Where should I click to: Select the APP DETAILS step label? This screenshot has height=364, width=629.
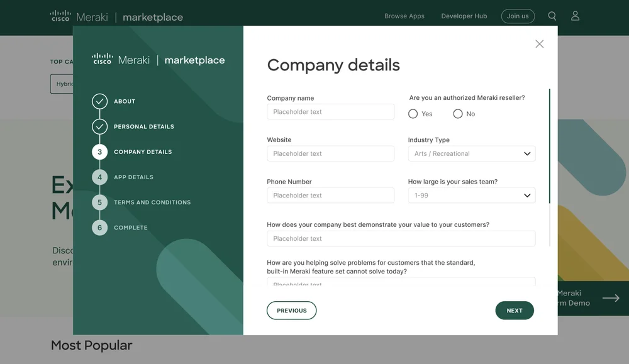click(133, 177)
